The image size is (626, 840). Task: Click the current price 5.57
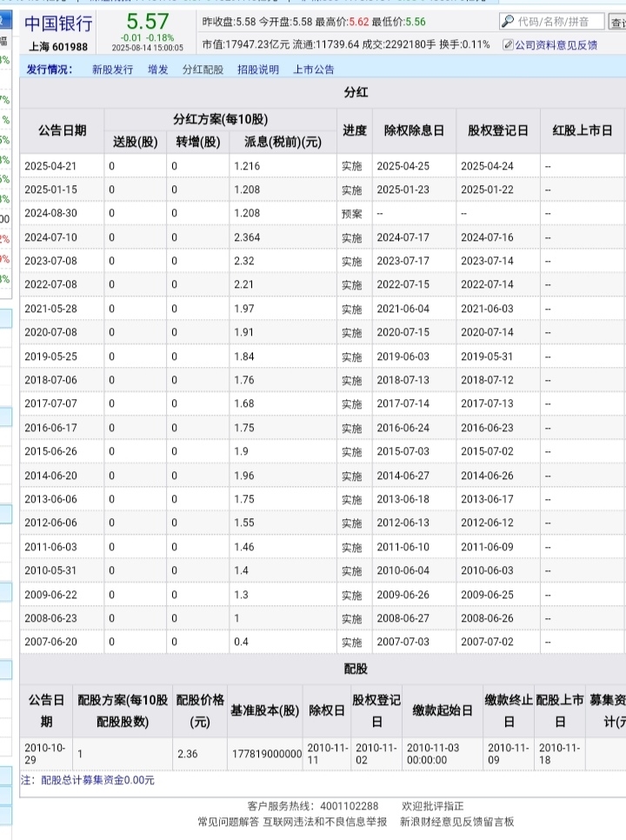pos(147,22)
